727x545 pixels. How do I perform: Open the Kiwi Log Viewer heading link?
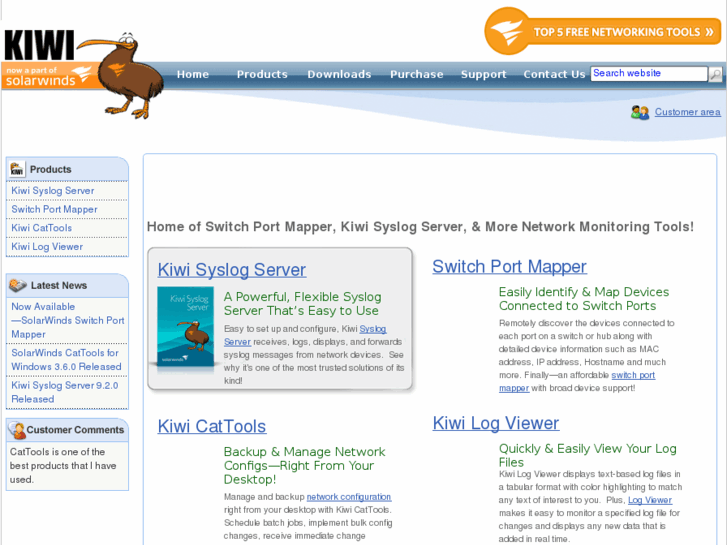click(496, 423)
